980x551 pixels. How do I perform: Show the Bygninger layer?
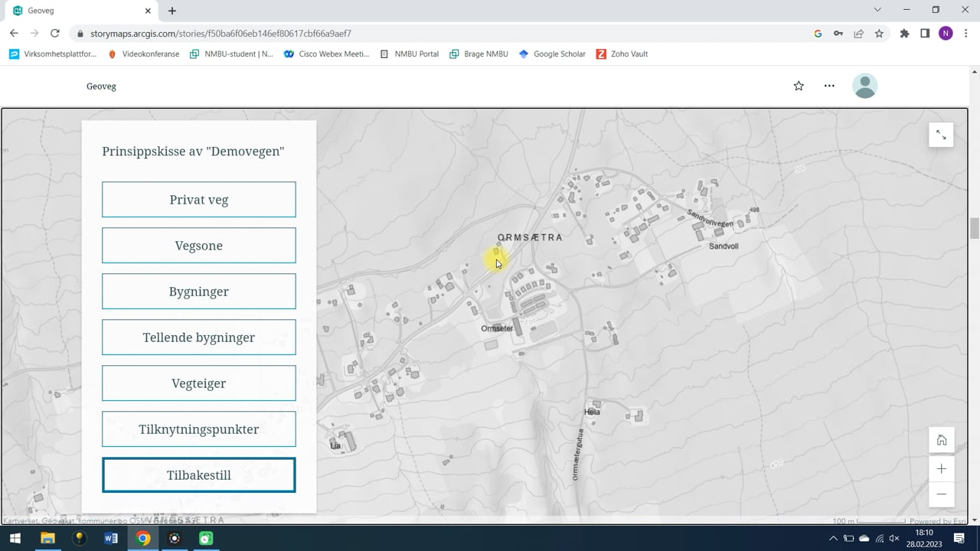coord(199,292)
